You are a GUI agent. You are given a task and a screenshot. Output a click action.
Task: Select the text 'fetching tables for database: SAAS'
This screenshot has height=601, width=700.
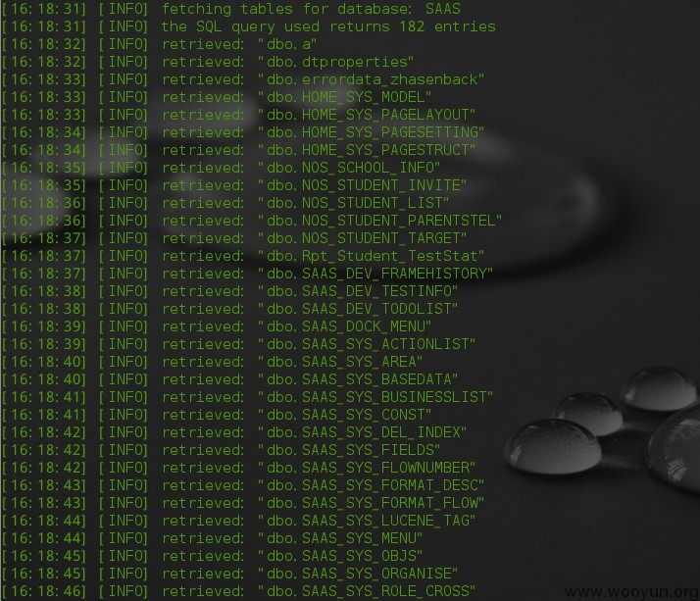[x=311, y=9]
